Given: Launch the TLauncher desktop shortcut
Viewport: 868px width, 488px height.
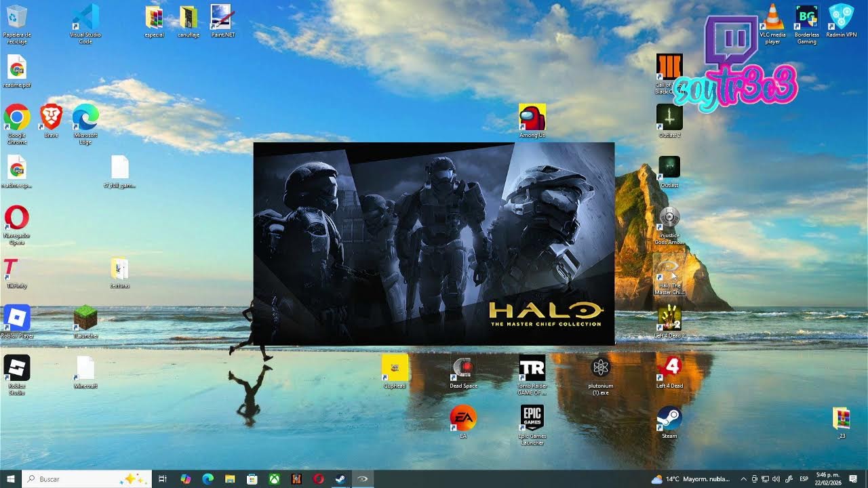Looking at the screenshot, I should pyautogui.click(x=85, y=322).
